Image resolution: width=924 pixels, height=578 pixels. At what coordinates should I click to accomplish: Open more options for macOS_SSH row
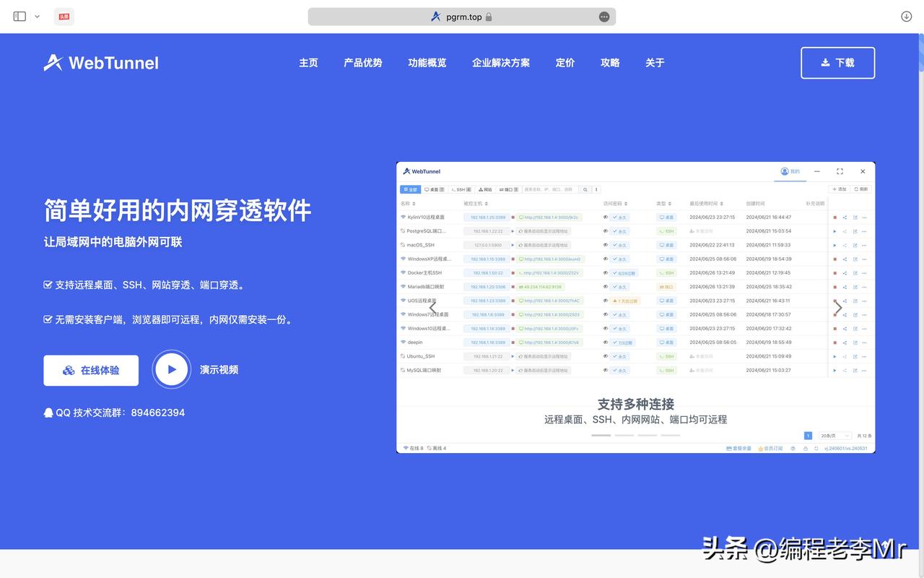(865, 245)
